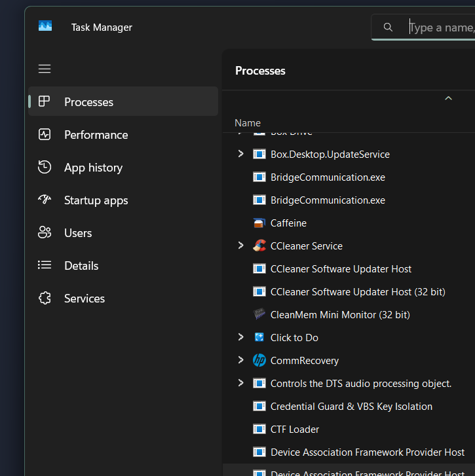Click the Performance graph icon
This screenshot has height=476, width=475.
tap(45, 134)
